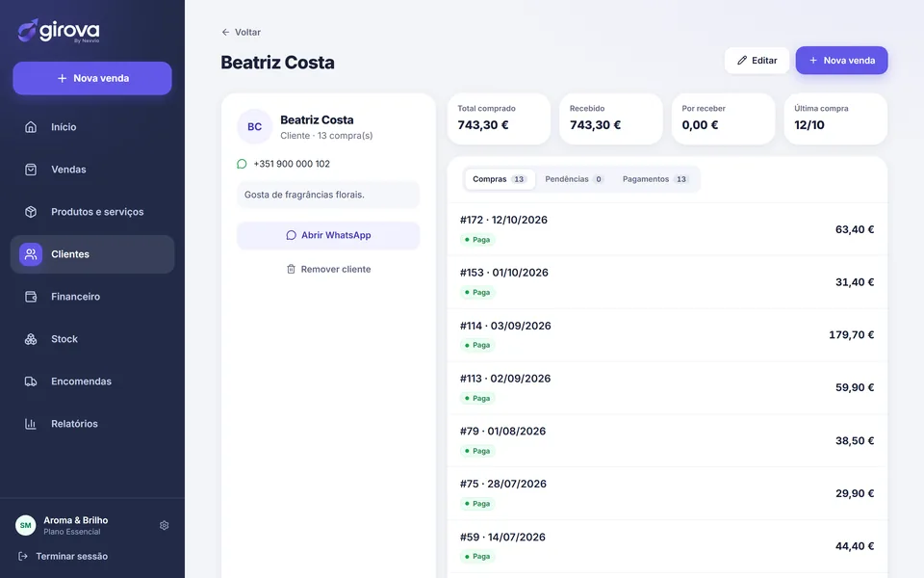Click the Última compra 12/10 card
924x578 pixels.
point(835,118)
